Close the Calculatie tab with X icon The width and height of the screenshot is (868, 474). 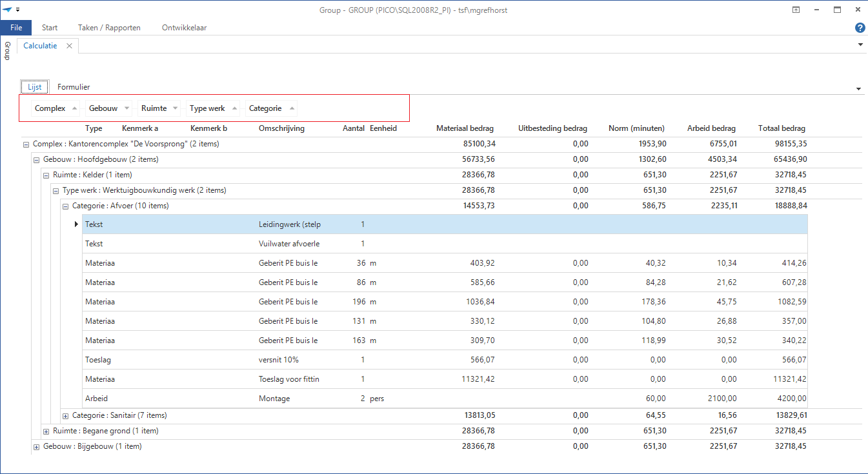click(69, 46)
